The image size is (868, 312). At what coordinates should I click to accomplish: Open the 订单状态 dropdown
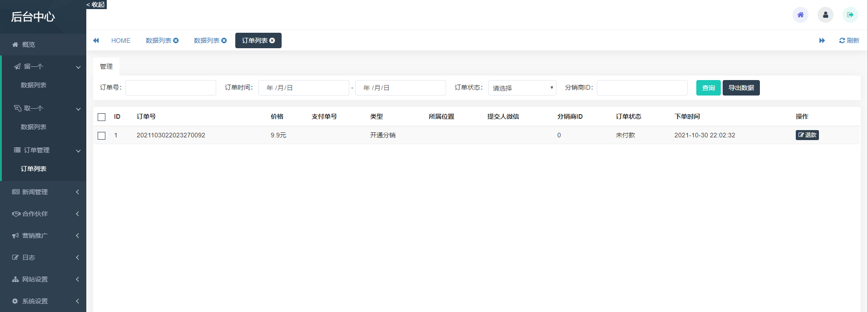[522, 88]
